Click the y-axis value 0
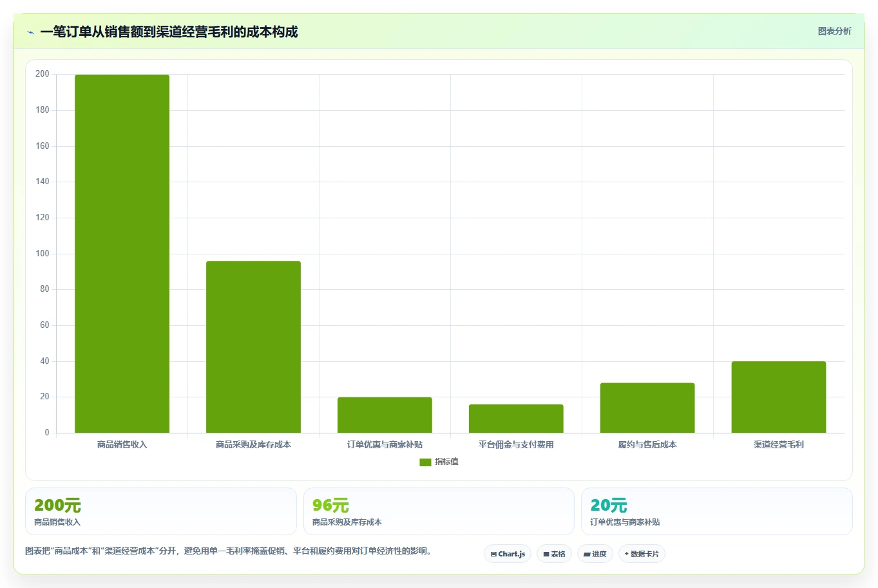Image resolution: width=878 pixels, height=588 pixels. pos(47,433)
